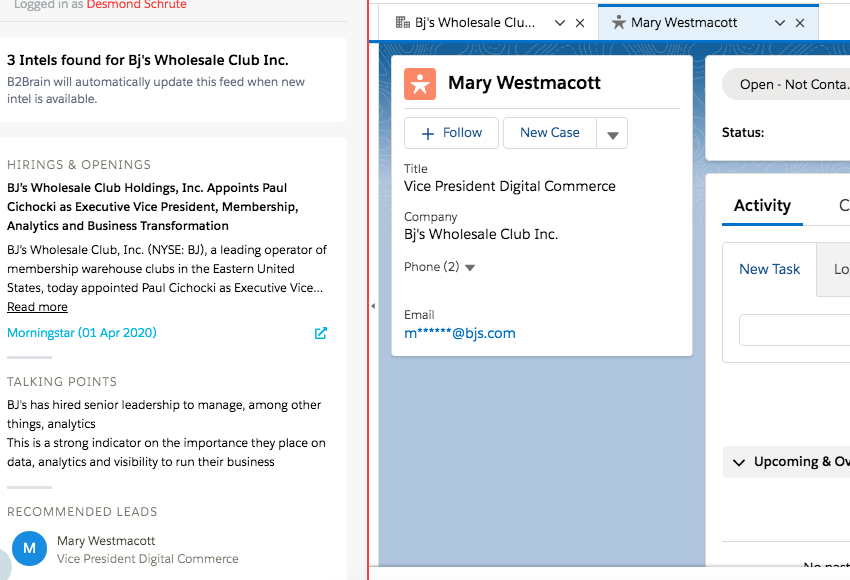Close the Mary Westmacott tab
Image resolution: width=850 pixels, height=580 pixels.
pyautogui.click(x=800, y=23)
